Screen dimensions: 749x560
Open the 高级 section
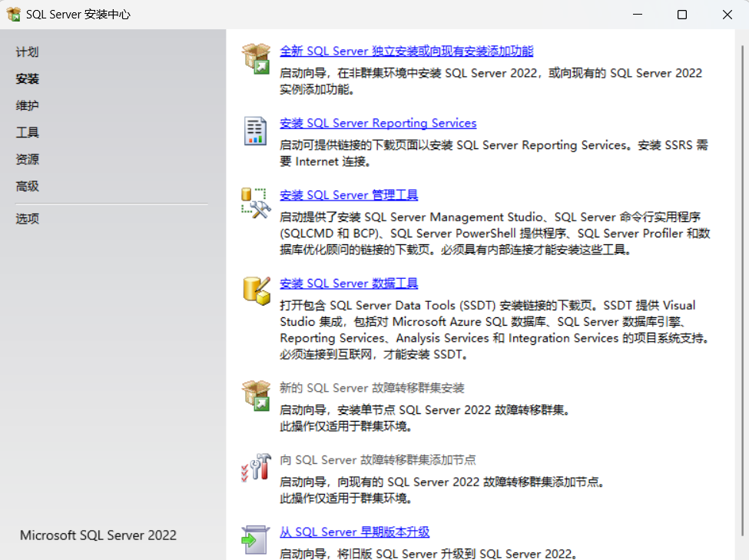pyautogui.click(x=27, y=186)
